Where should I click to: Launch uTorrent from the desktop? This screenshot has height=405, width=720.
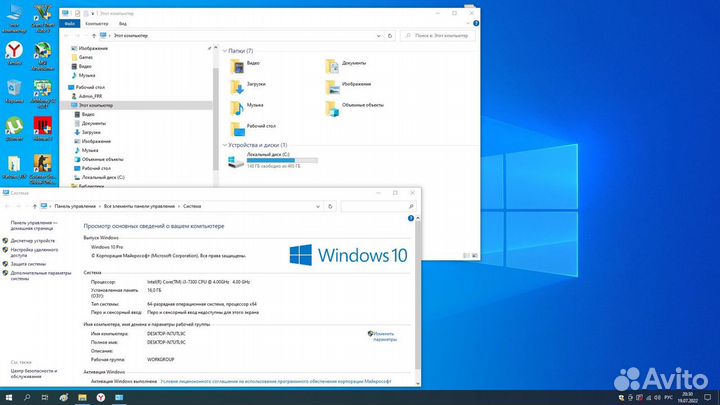coord(14,127)
